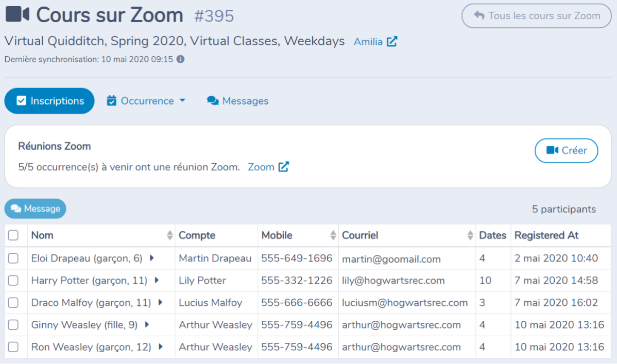Click registration date 7 mai 2020 14:58
Screen dimensions: 617x364
tap(556, 280)
